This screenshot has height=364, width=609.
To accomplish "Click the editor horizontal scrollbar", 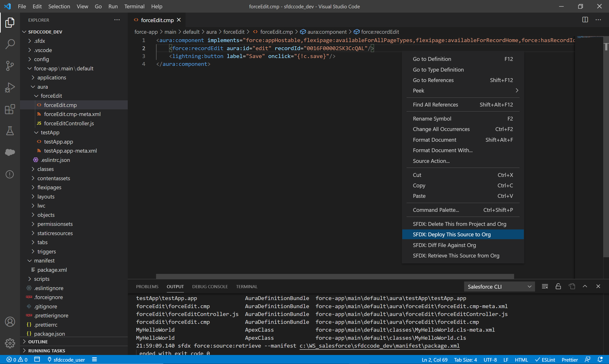I will pos(335,277).
